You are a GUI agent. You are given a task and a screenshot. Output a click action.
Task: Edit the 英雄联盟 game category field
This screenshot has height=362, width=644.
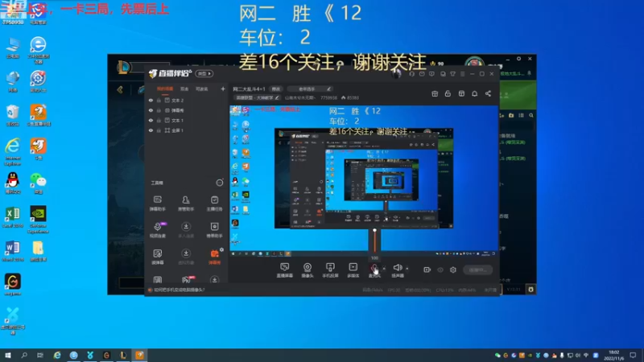click(x=257, y=97)
